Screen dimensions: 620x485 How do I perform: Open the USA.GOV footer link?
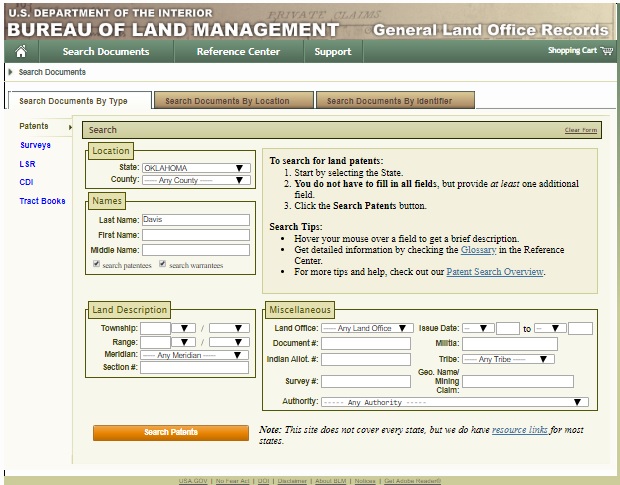(193, 481)
